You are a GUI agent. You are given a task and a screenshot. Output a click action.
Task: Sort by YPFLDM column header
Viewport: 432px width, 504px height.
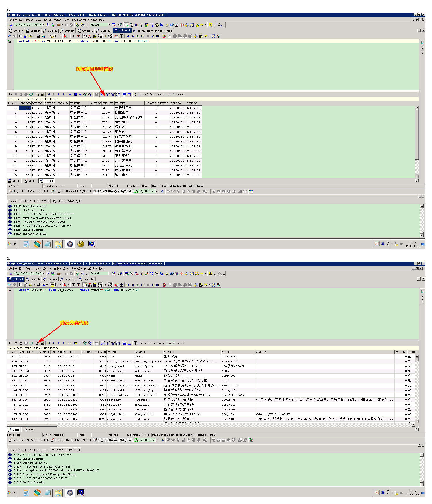tap(25, 352)
